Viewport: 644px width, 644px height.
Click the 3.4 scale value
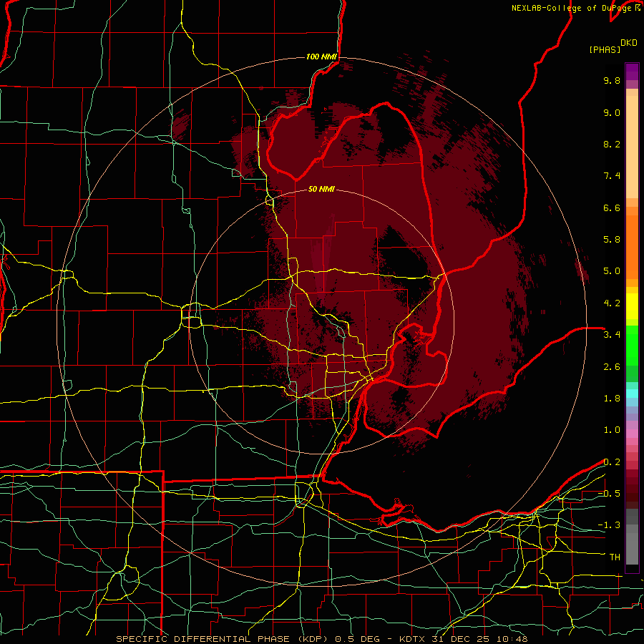612,335
